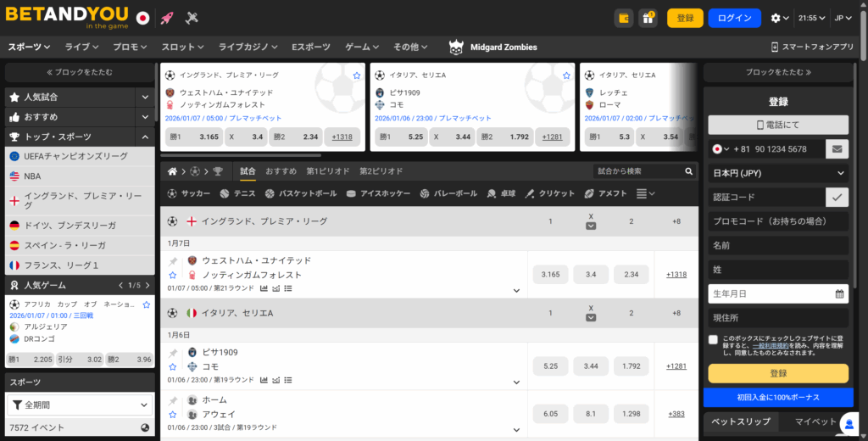Click the yellow 登録 header button
This screenshot has width=868, height=441.
tap(685, 19)
